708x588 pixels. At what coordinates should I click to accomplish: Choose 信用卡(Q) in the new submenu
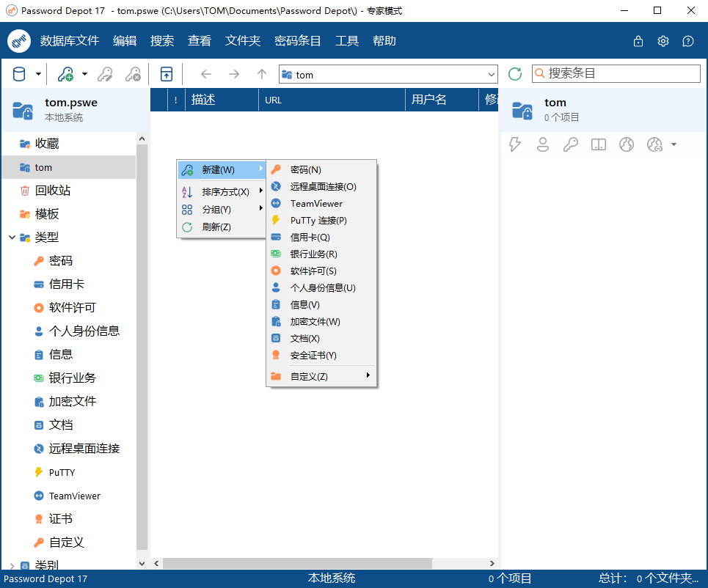pos(321,238)
